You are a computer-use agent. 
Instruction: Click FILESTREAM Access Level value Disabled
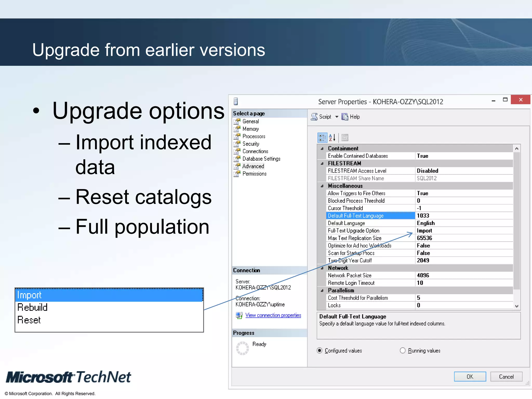pyautogui.click(x=464, y=171)
